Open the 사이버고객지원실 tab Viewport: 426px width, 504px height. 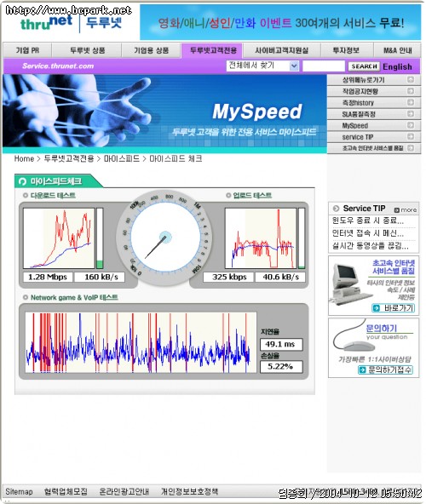coord(282,50)
